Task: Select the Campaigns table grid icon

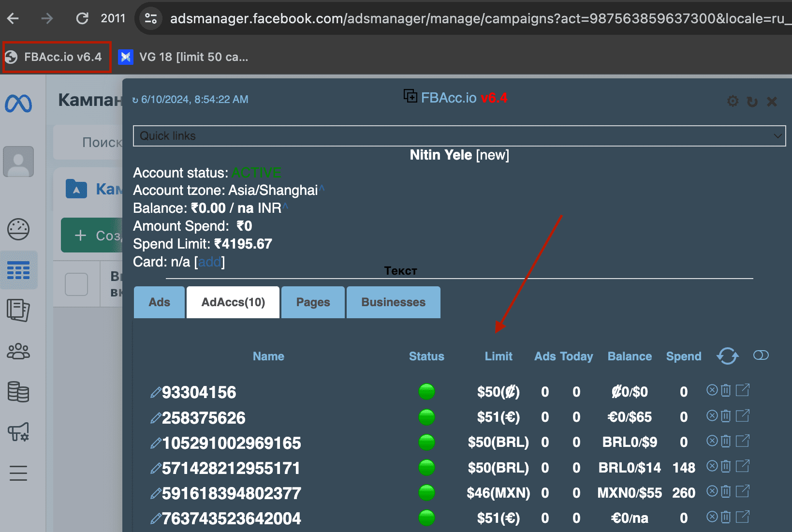Action: coord(18,270)
